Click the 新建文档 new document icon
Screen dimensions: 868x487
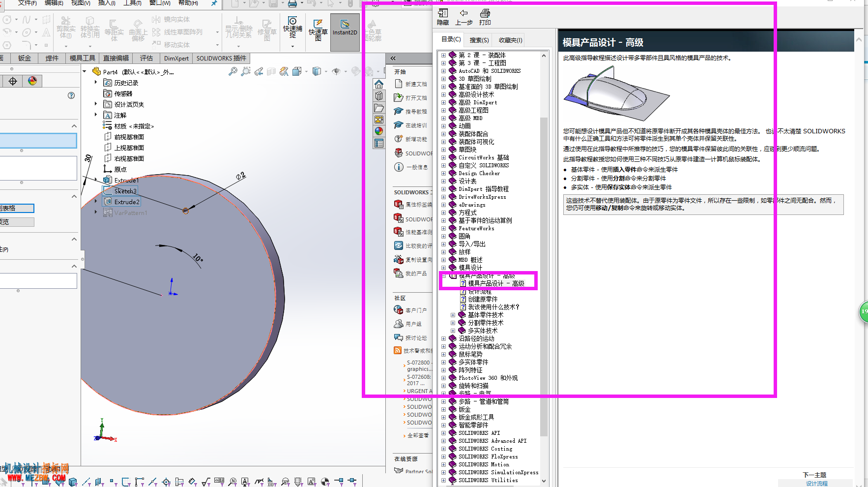pyautogui.click(x=399, y=84)
